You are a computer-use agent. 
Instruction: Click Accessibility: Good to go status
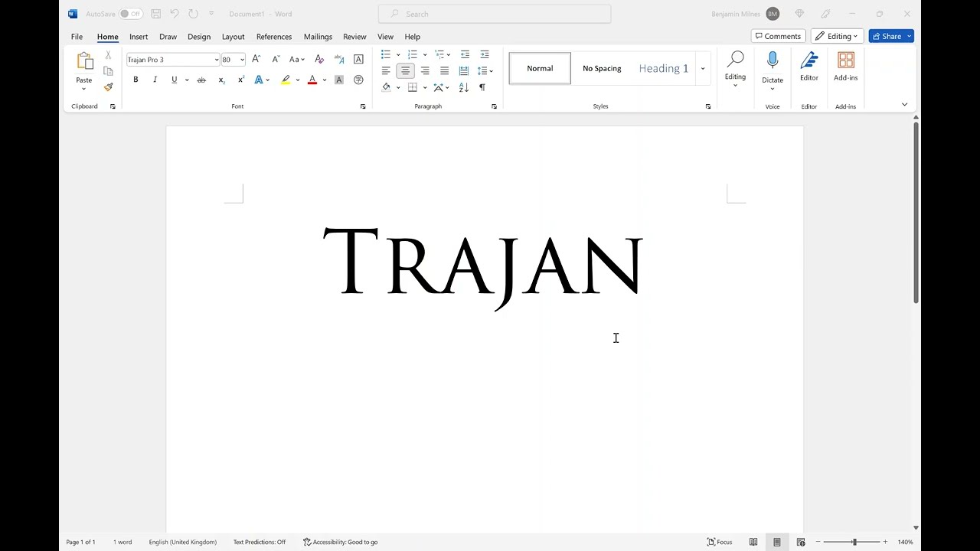tap(341, 542)
